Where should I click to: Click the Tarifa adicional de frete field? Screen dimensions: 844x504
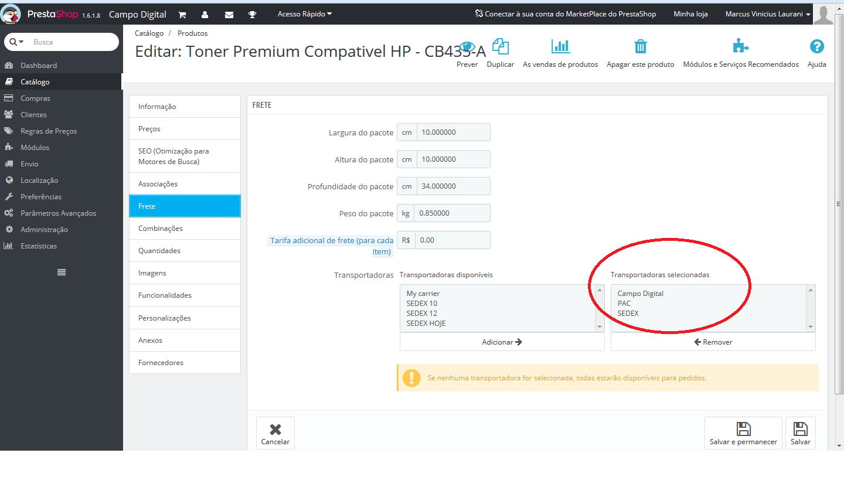click(x=452, y=240)
